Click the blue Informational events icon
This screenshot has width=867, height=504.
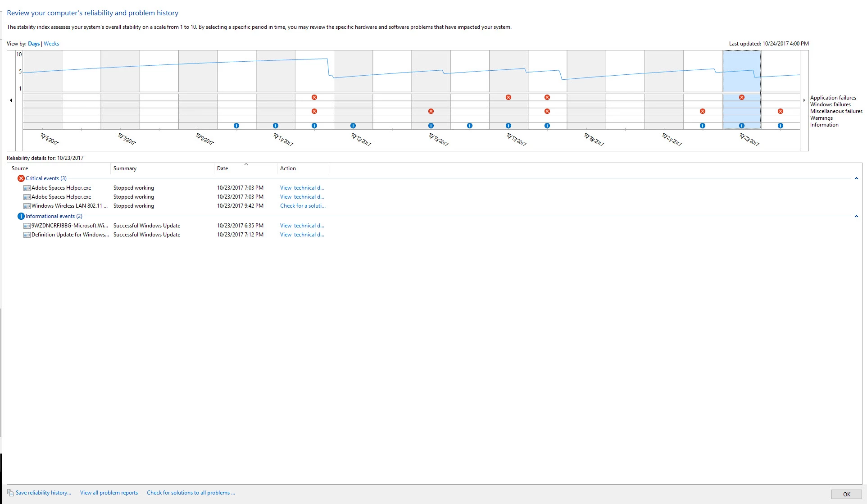[21, 216]
